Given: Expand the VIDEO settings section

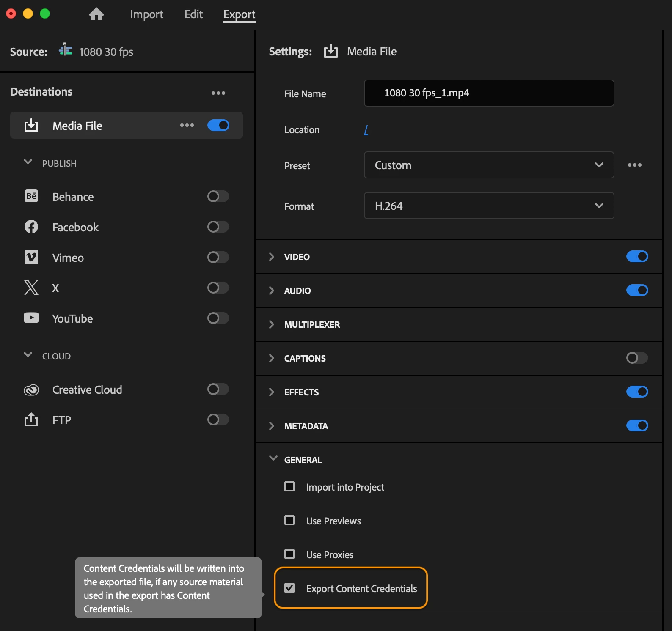Looking at the screenshot, I should coord(272,257).
